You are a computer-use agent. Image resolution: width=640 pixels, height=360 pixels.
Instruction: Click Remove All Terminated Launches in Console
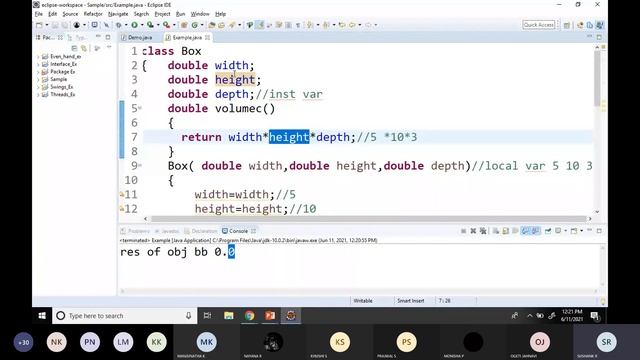pos(483,231)
